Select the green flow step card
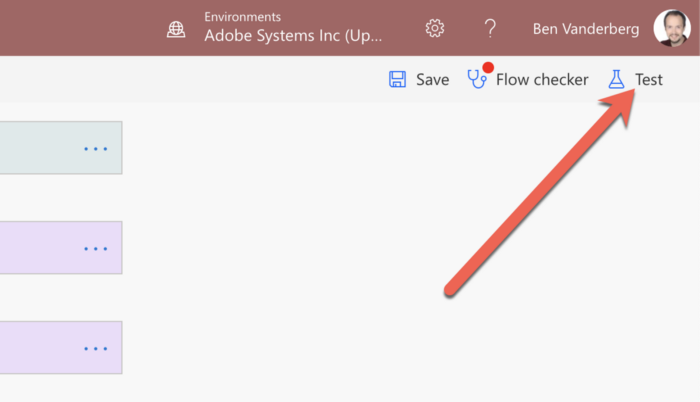 [40, 148]
